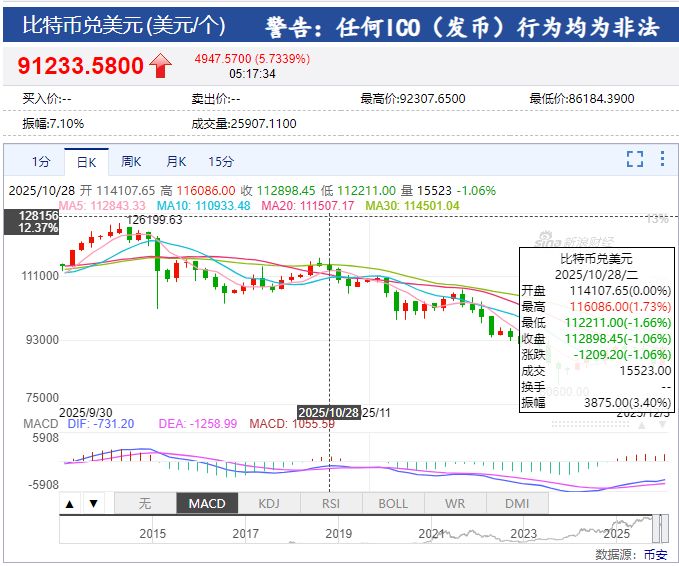Select the 日K chart tab

pos(86,161)
